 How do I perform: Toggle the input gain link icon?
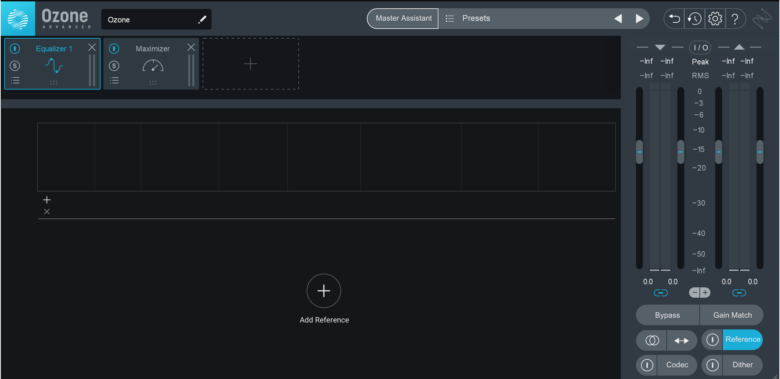(x=661, y=293)
